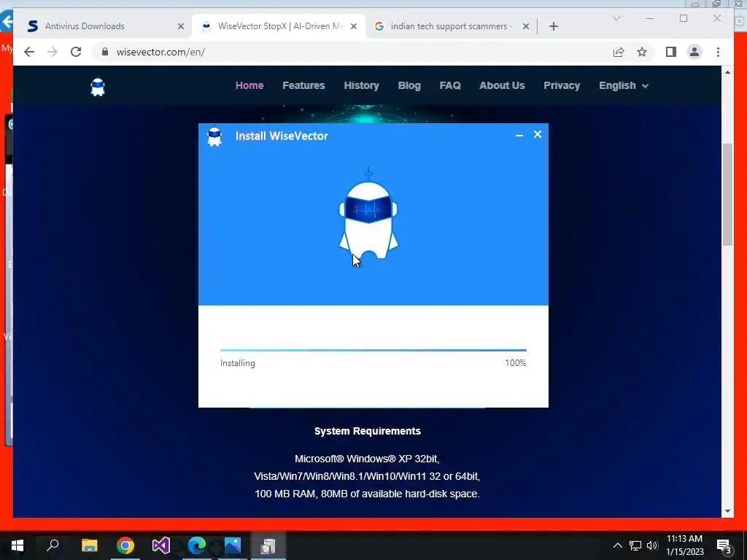Open the Privacy page
Image resolution: width=747 pixels, height=560 pixels.
(562, 86)
